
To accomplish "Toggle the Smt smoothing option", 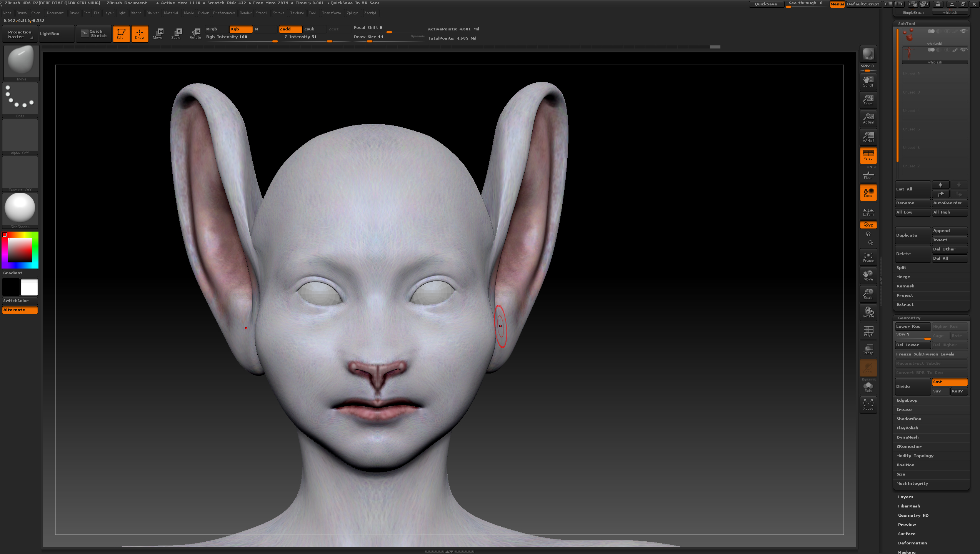I will pos(949,382).
